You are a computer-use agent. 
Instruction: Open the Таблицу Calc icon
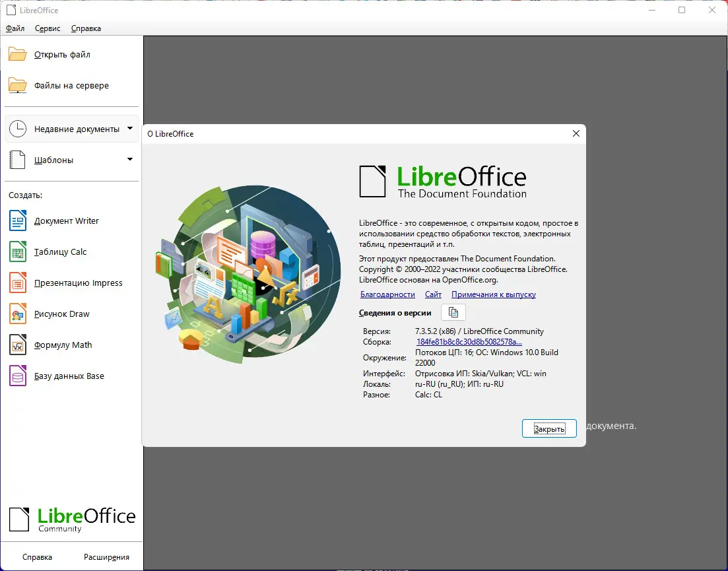[19, 252]
